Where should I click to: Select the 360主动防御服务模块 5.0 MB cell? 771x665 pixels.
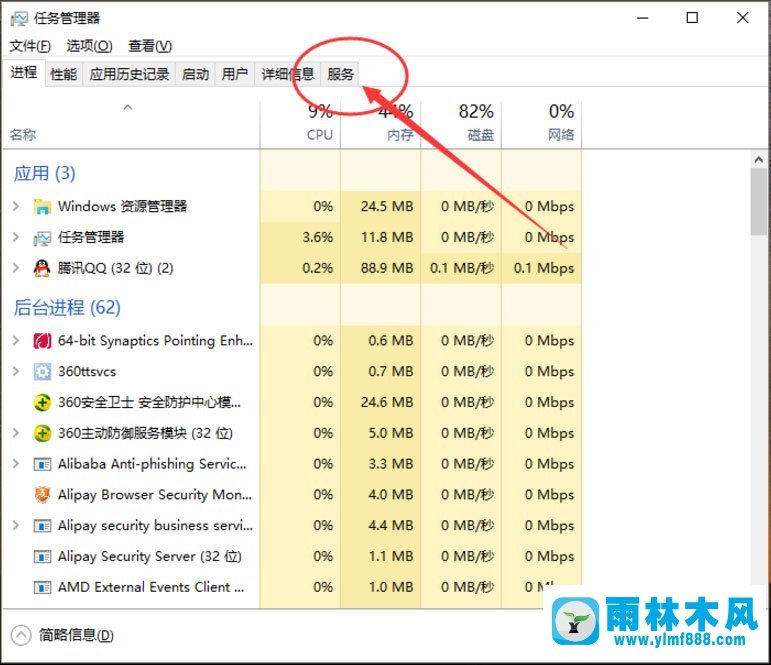381,433
